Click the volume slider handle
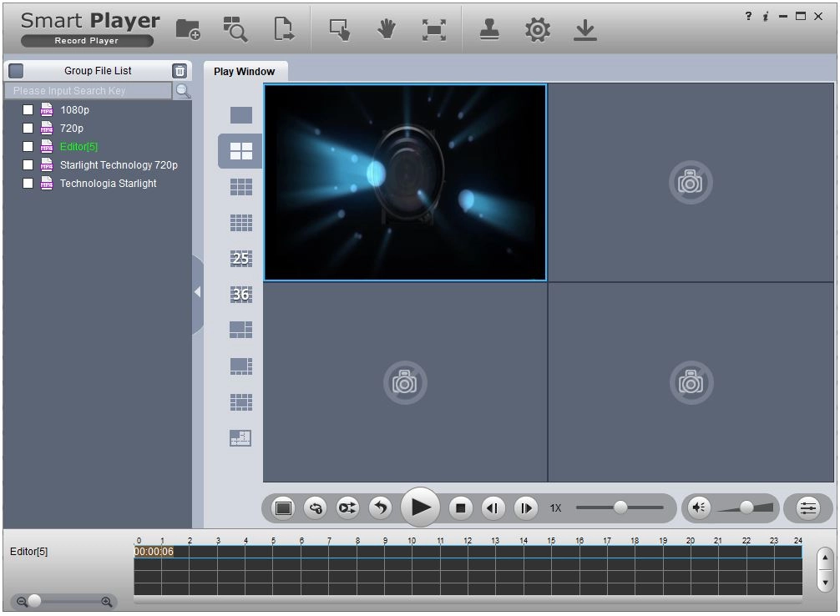 point(746,507)
